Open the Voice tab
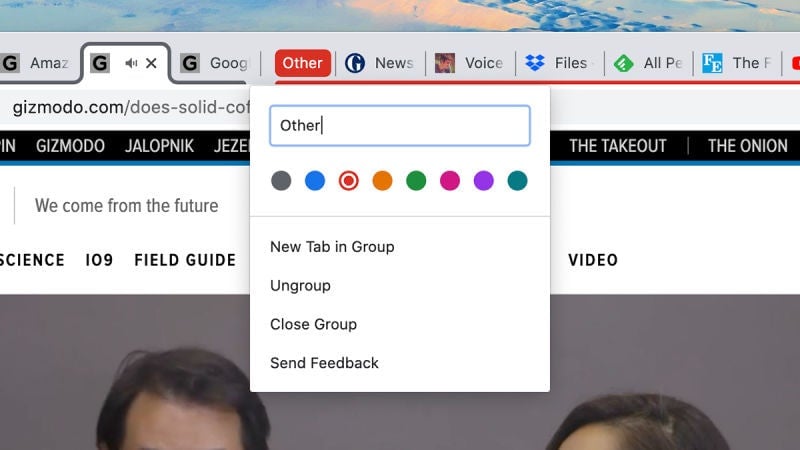The width and height of the screenshot is (800, 450). [470, 63]
